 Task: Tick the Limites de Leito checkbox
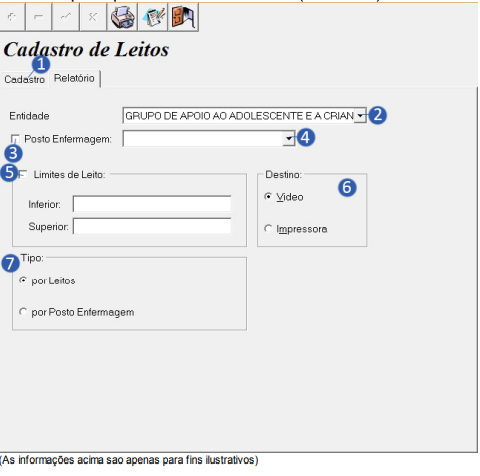[23, 174]
